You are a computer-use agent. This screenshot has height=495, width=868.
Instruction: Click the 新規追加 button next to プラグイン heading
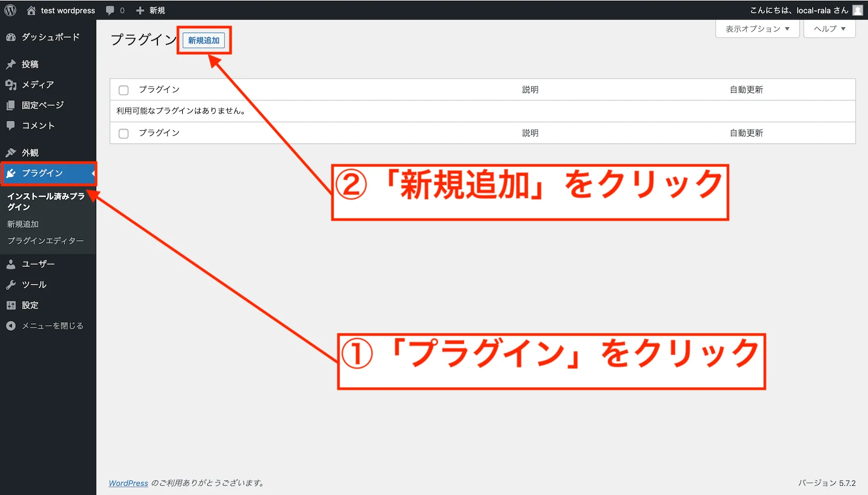(204, 40)
